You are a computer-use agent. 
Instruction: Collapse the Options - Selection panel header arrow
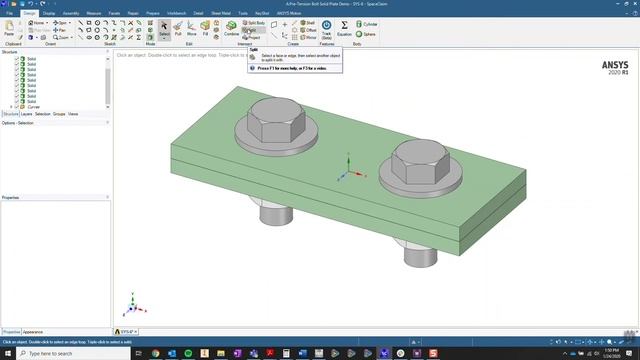pos(107,122)
